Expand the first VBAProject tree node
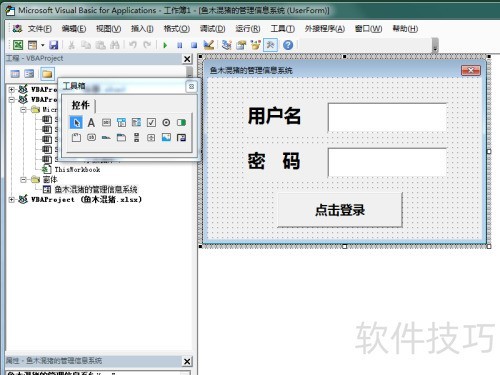The image size is (500, 375). point(12,90)
